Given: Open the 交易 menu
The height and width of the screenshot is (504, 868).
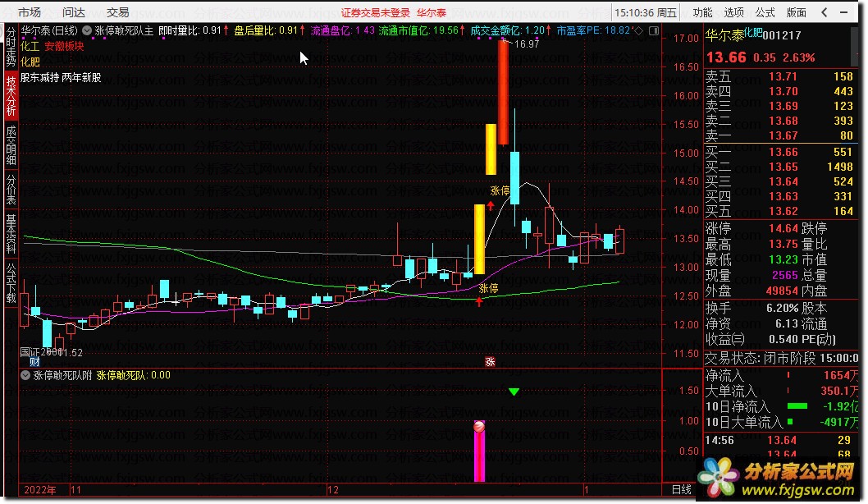Looking at the screenshot, I should click(118, 12).
